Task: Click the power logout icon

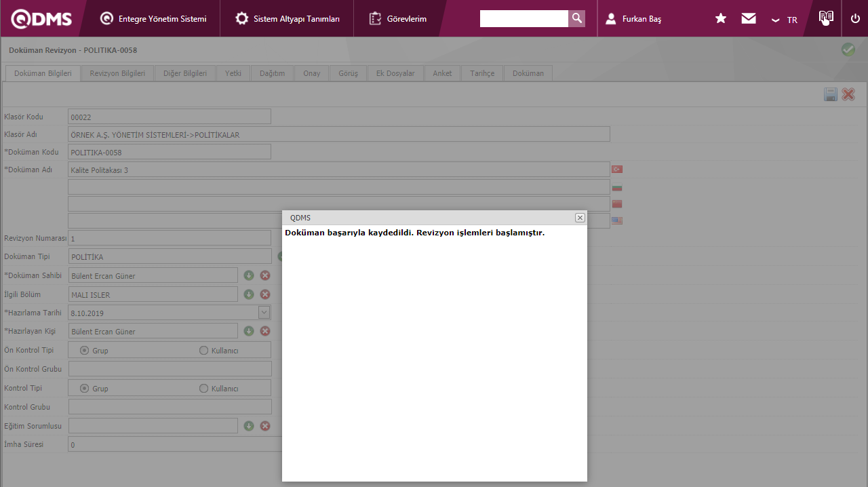Action: coord(855,19)
